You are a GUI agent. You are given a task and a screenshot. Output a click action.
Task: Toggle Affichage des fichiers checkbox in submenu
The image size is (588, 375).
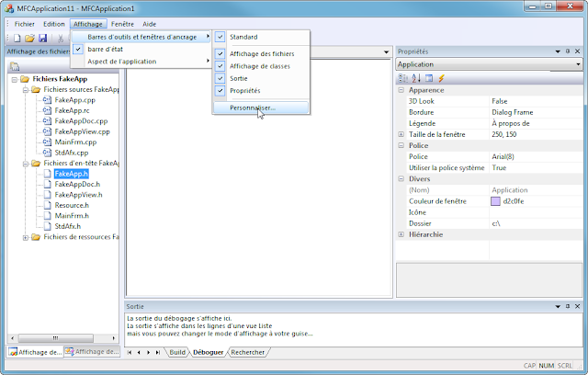click(x=220, y=53)
